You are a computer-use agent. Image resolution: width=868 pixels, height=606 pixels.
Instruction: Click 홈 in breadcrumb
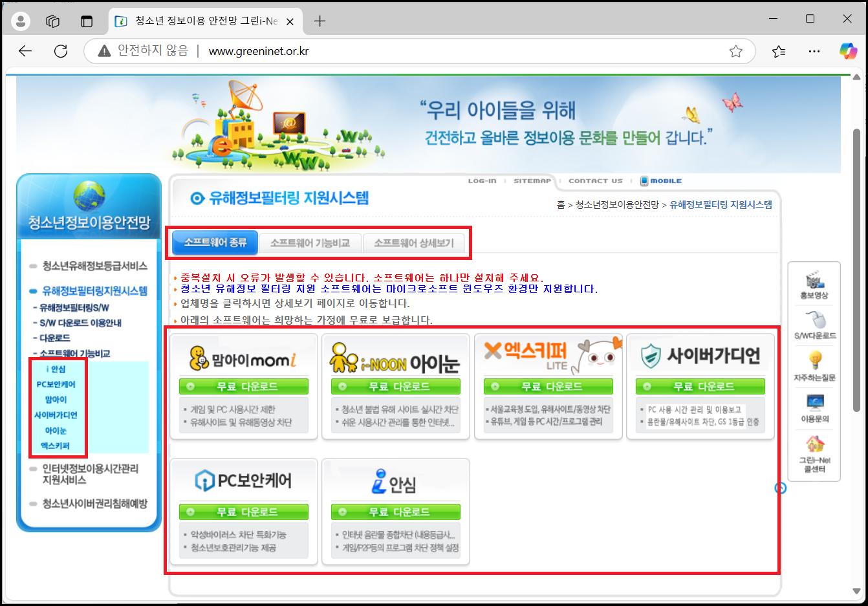pos(561,204)
